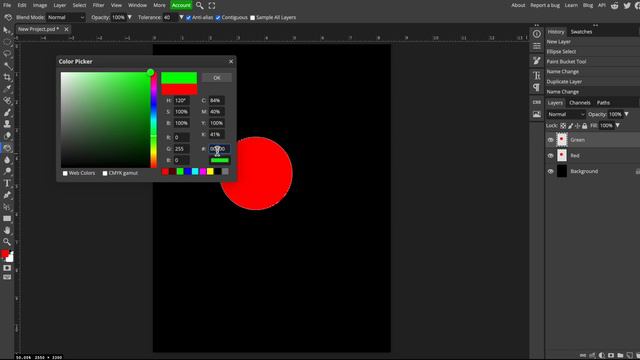The height and width of the screenshot is (360, 640).
Task: Close the Color Picker dialog
Action: [x=231, y=61]
